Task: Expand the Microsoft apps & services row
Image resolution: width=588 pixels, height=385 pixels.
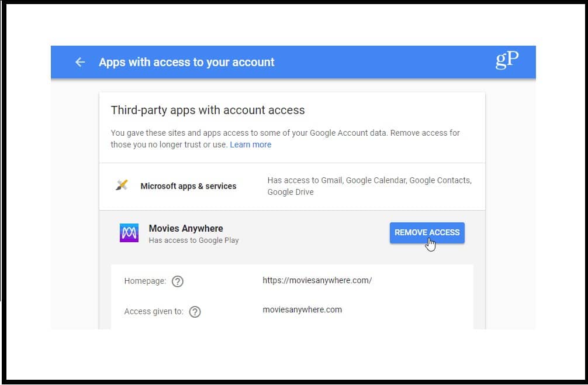Action: 292,187
